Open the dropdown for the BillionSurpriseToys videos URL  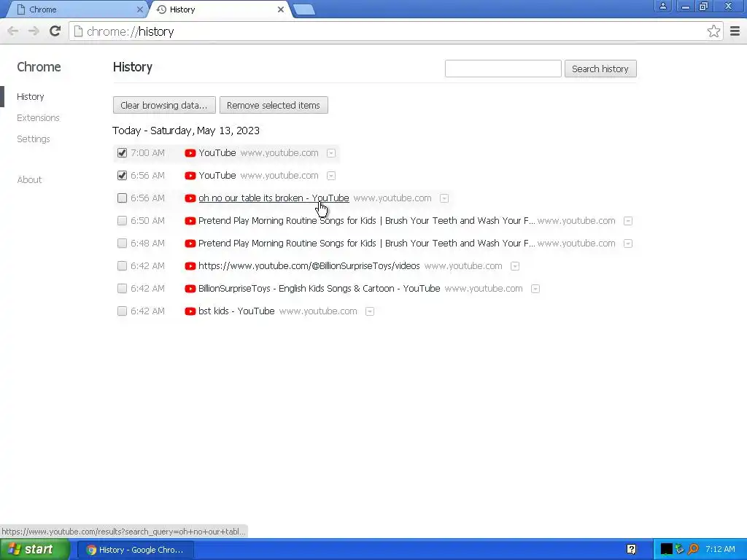point(515,266)
